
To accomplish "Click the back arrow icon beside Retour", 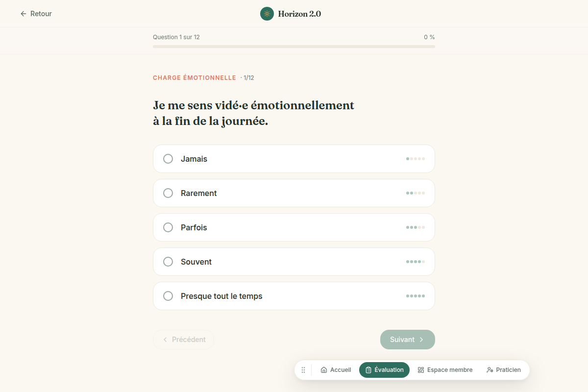I will (24, 14).
